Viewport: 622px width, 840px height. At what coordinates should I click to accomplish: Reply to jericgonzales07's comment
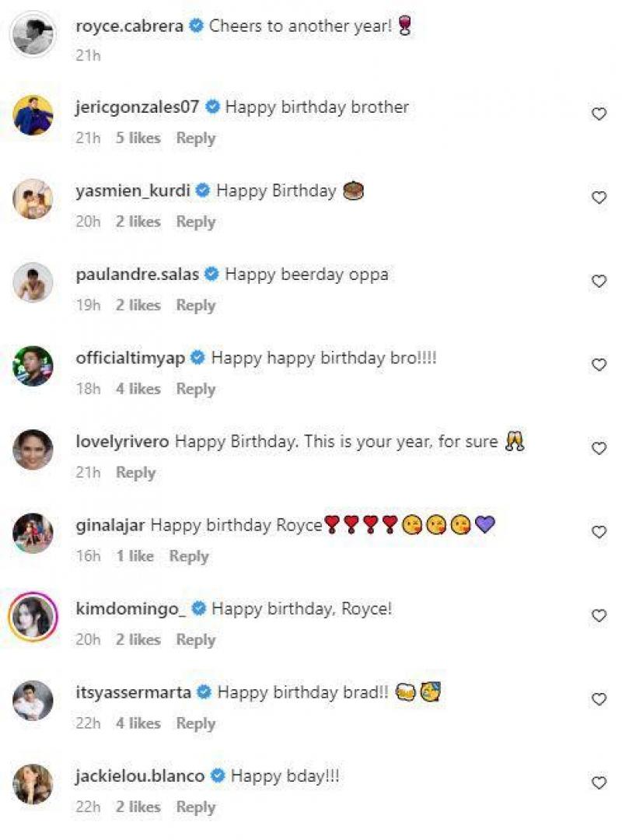coord(195,138)
